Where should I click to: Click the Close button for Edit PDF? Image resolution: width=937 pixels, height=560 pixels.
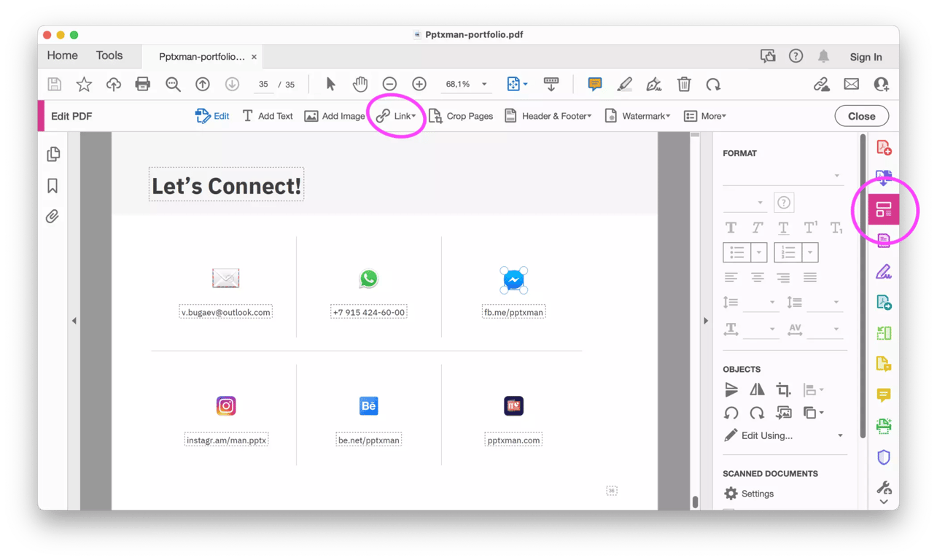(x=861, y=116)
